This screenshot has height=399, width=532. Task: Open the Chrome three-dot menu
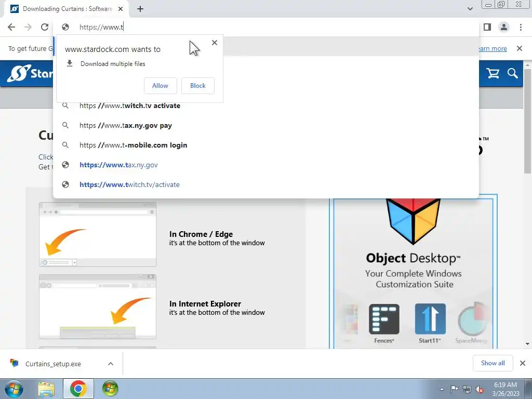521,27
